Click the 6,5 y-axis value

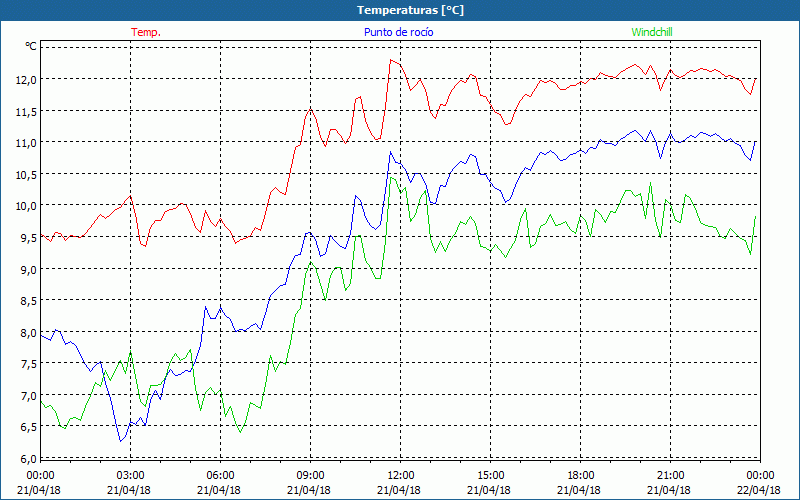coord(29,427)
